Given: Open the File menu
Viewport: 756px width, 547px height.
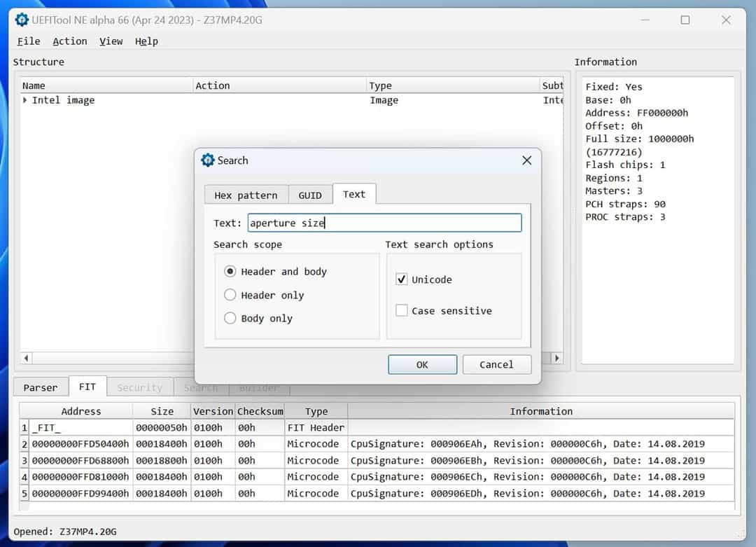Looking at the screenshot, I should (x=29, y=41).
